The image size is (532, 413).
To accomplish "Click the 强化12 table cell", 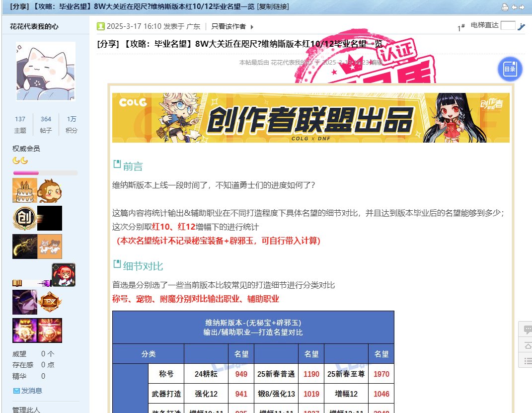I will click(x=206, y=394).
